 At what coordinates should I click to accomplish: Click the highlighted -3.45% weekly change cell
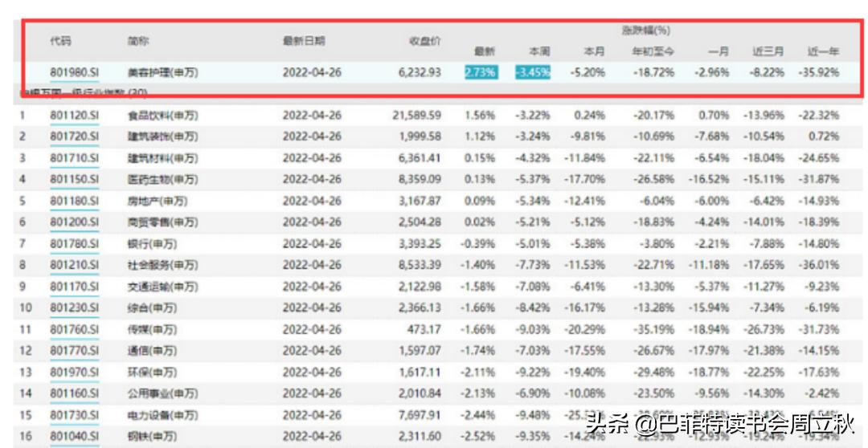point(533,72)
